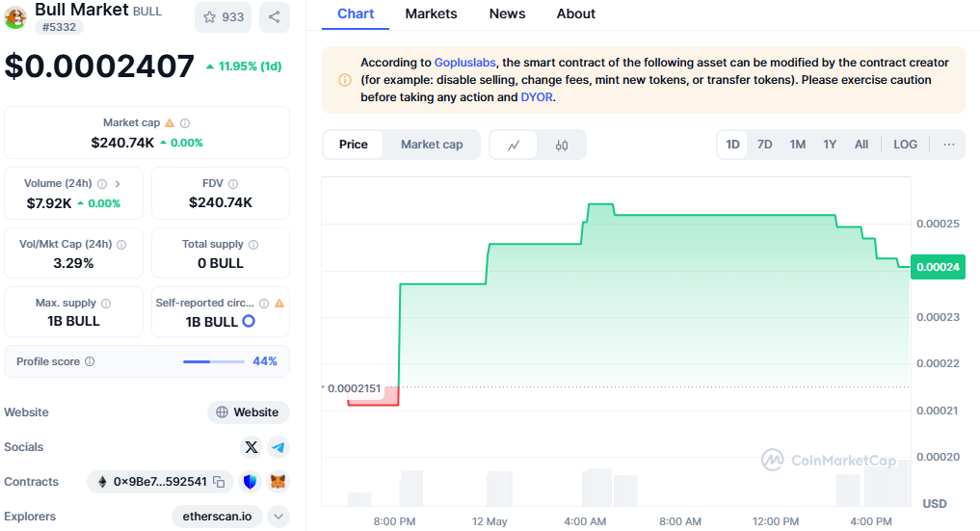Open the Total supply info icon
This screenshot has height=531, width=980.
coord(253,244)
